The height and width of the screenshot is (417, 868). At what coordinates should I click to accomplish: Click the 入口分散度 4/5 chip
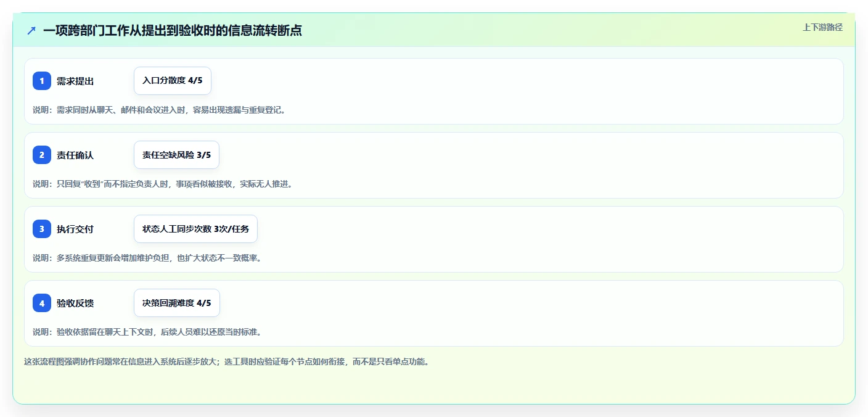[x=173, y=81]
